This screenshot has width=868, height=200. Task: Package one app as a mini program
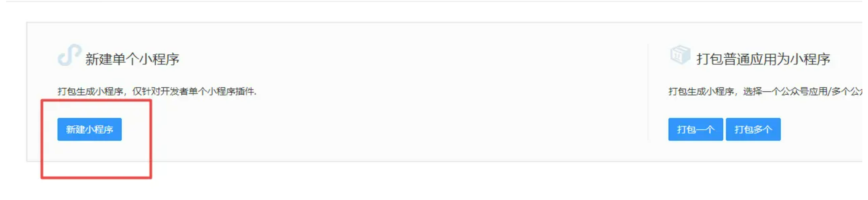pyautogui.click(x=696, y=129)
